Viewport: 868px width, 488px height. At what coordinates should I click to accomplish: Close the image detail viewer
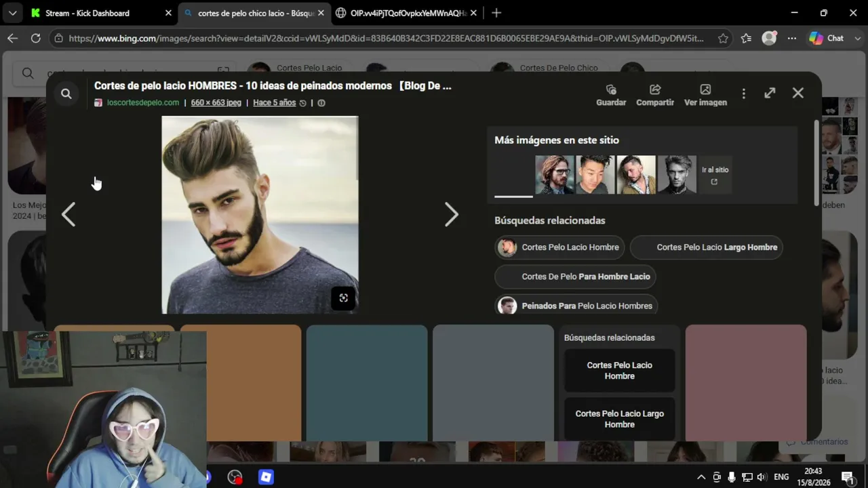[x=798, y=93]
